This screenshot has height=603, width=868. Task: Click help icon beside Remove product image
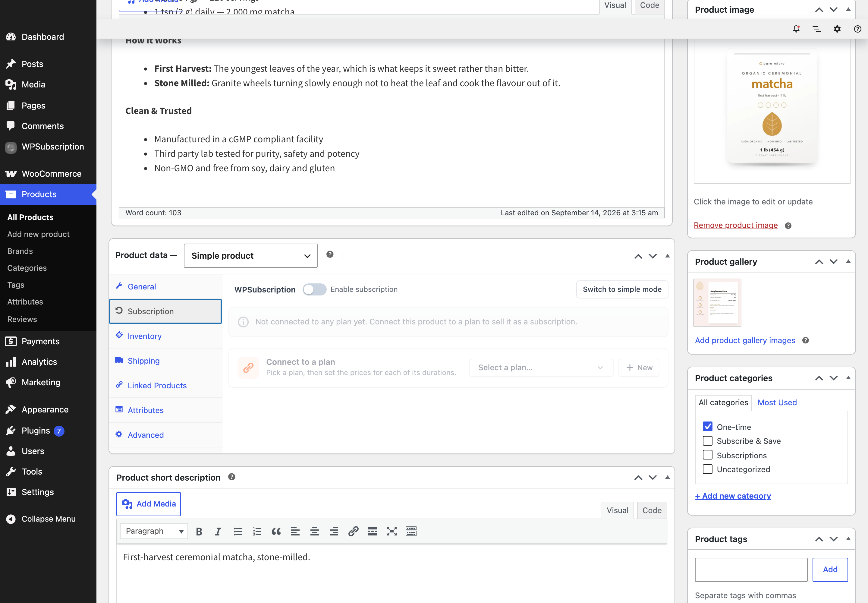pos(788,226)
